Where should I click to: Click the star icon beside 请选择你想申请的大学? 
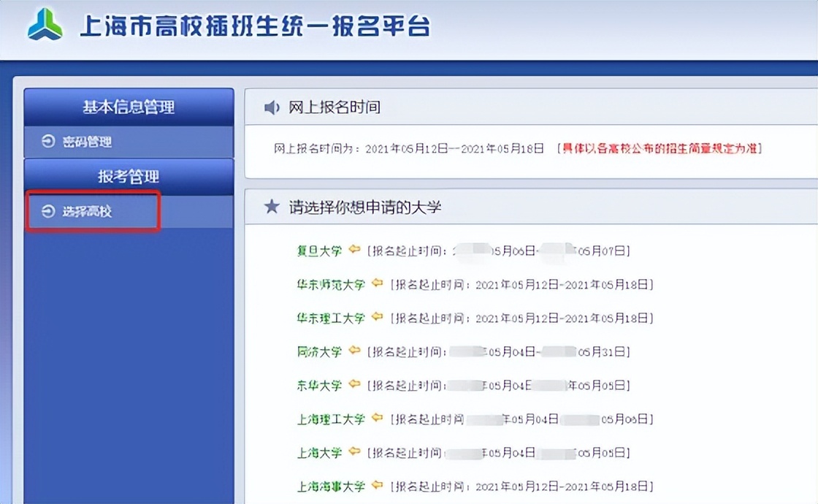[x=272, y=207]
